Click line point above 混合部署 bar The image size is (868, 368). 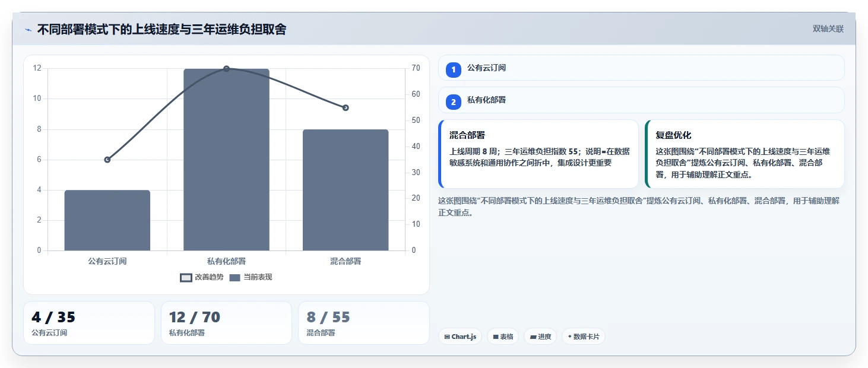[346, 107]
